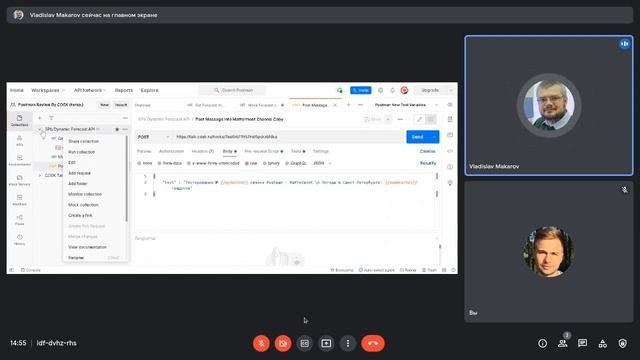
Task: Toggle the microphone button in the call bar
Action: [x=261, y=343]
